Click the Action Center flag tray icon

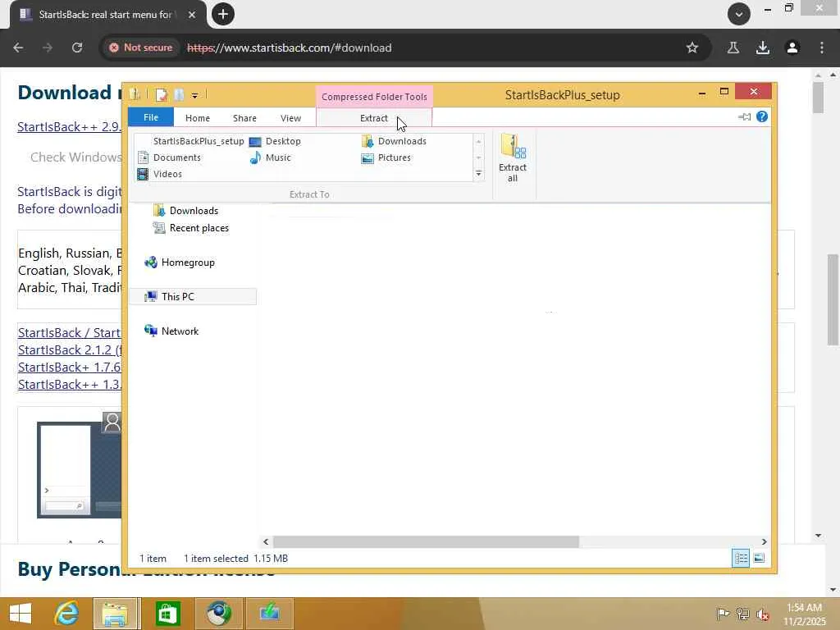tap(723, 614)
